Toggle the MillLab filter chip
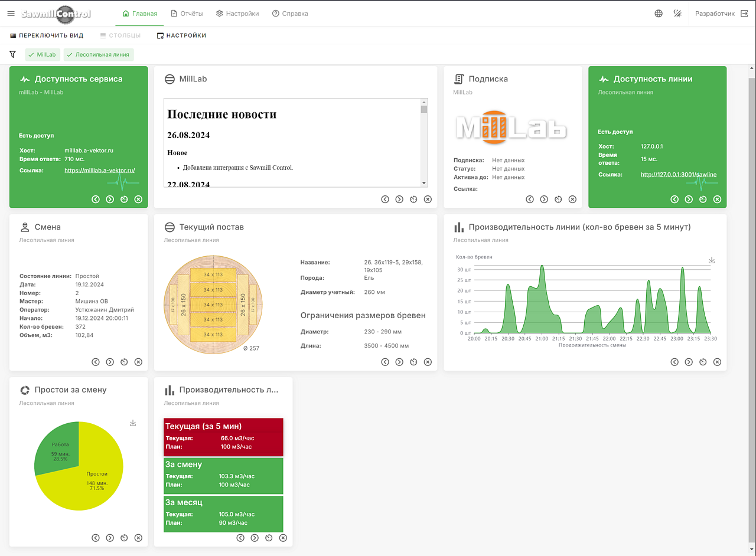 click(x=43, y=54)
